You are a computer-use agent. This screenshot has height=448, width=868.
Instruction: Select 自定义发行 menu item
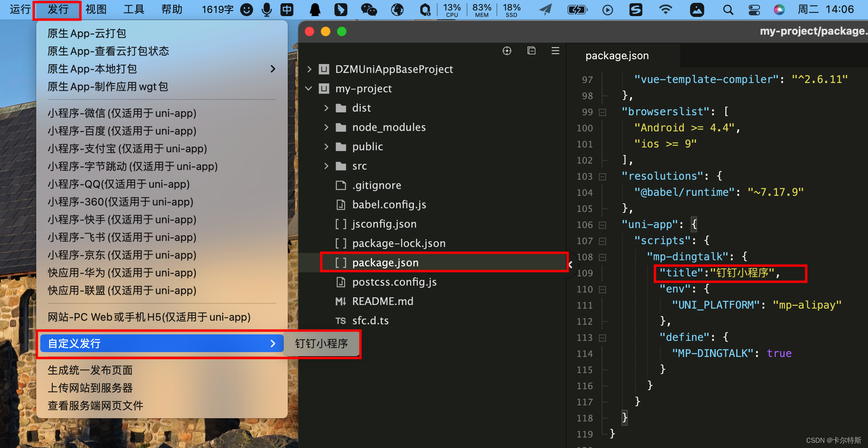[161, 343]
